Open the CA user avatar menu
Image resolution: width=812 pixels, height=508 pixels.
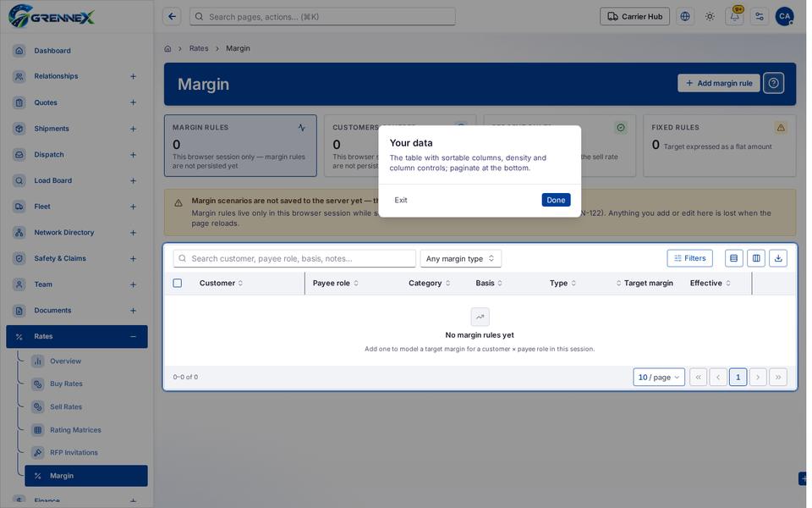point(785,17)
